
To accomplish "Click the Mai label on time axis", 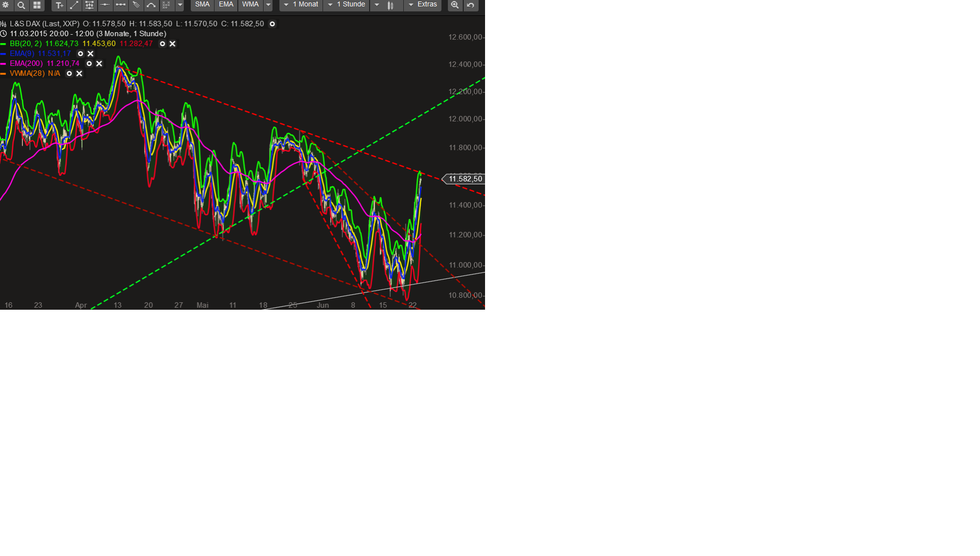I will (203, 305).
